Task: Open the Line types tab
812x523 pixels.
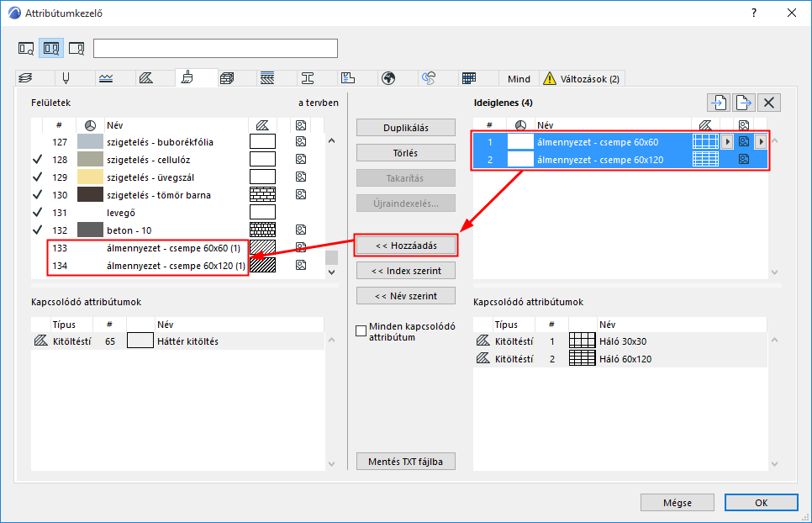Action: pyautogui.click(x=106, y=78)
